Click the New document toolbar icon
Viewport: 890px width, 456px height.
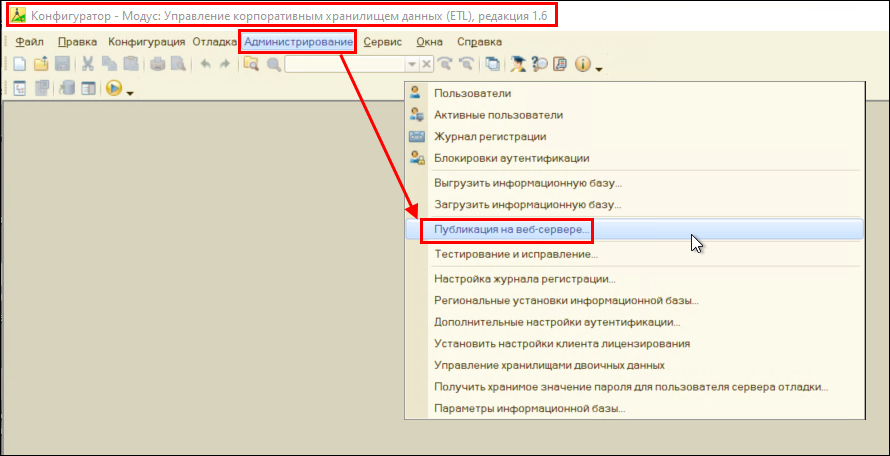(x=20, y=64)
